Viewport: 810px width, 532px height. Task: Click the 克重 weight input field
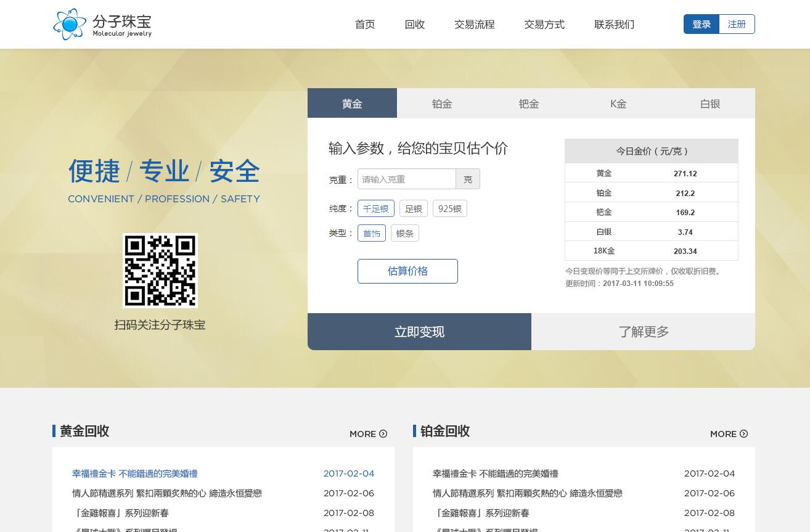pos(407,179)
